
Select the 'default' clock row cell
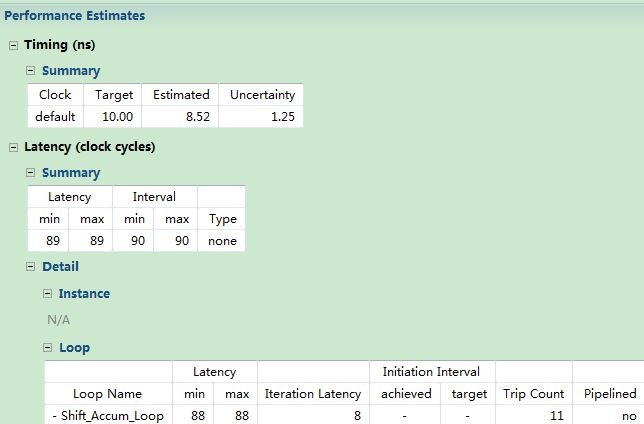coord(55,117)
